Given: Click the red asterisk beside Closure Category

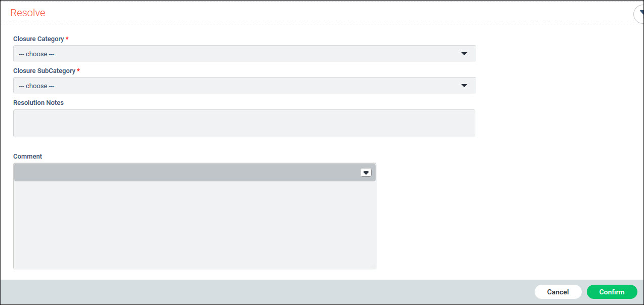Looking at the screenshot, I should [67, 39].
